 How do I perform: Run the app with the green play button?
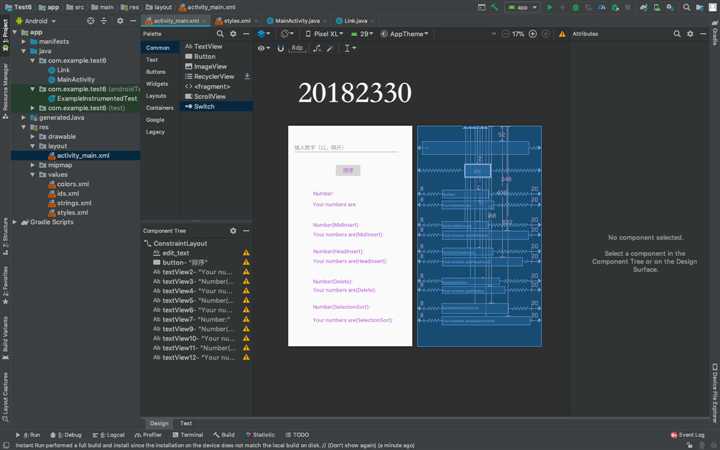[549, 7]
